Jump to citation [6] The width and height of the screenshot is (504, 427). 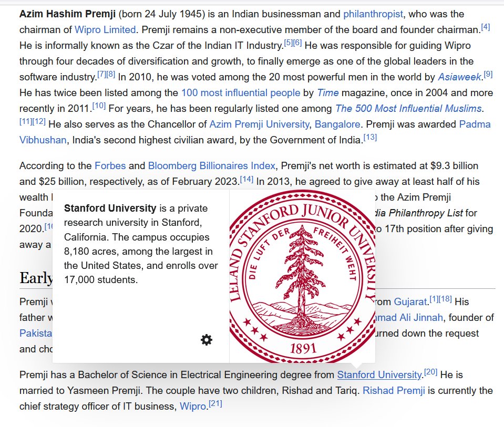pos(297,43)
